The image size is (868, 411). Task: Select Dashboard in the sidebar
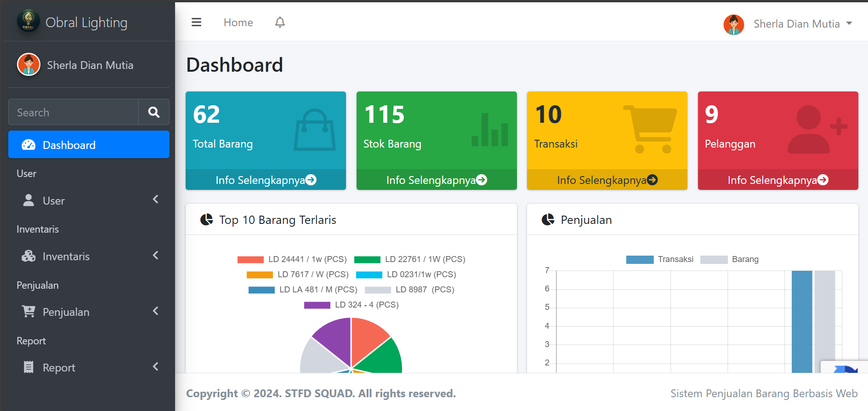pos(89,145)
